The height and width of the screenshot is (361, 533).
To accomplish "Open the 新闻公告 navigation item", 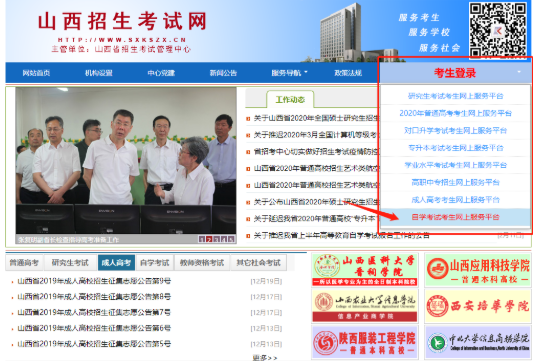I will [223, 73].
